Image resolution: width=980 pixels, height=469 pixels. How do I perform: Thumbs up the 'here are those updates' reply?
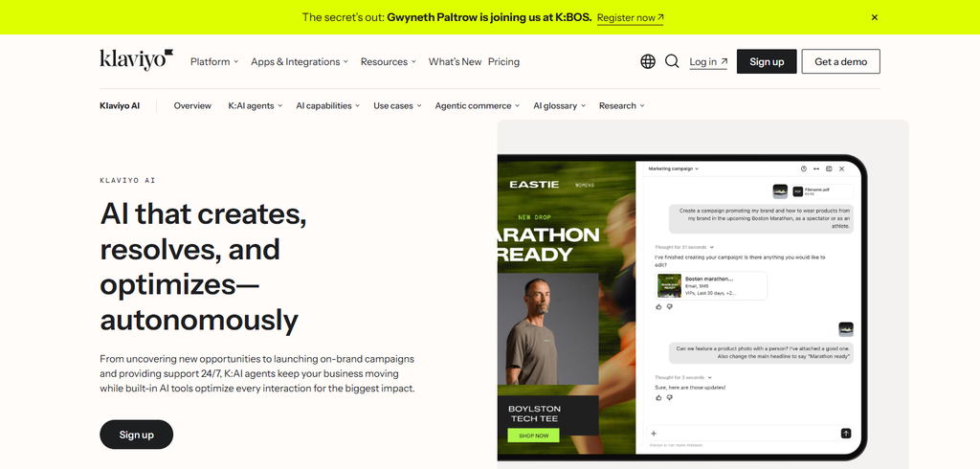658,397
